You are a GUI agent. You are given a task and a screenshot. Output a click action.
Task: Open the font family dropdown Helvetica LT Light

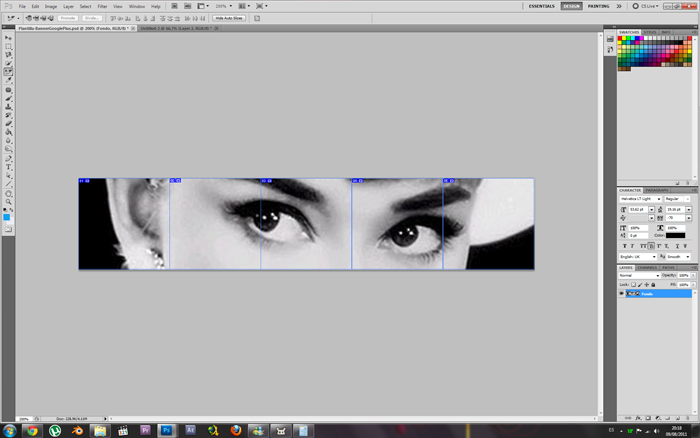[x=640, y=199]
